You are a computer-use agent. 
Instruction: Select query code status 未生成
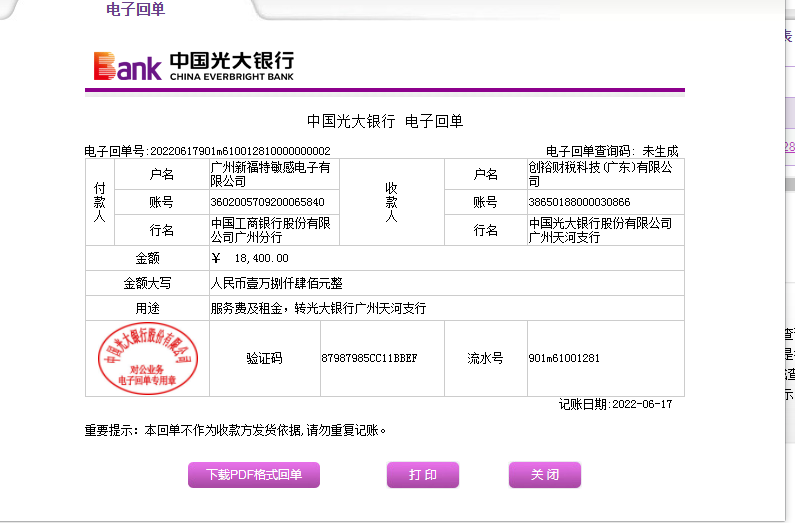pyautogui.click(x=660, y=151)
